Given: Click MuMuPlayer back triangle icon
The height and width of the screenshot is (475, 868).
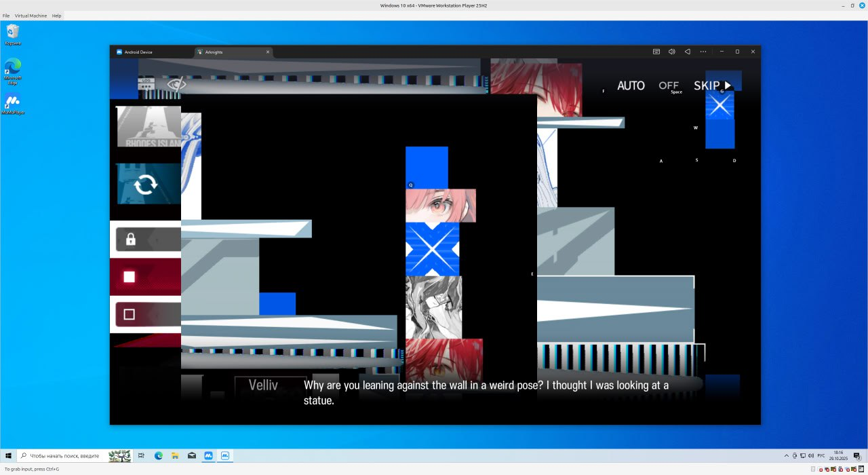Looking at the screenshot, I should click(x=687, y=52).
